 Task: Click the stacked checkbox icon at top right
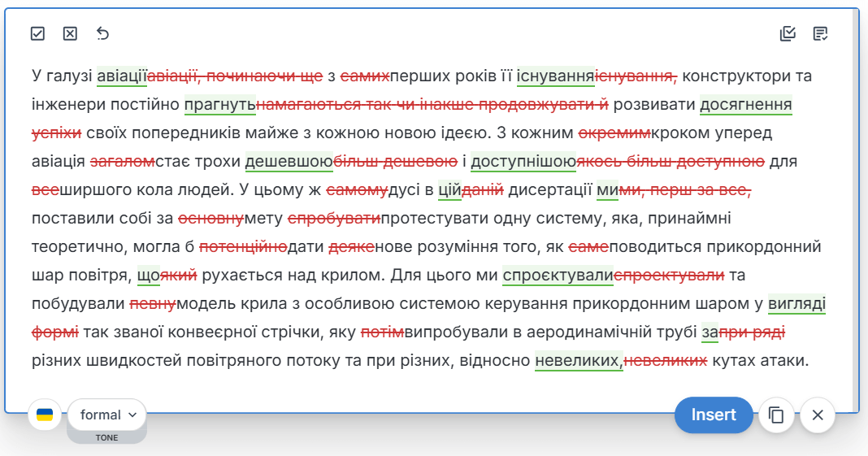(787, 33)
